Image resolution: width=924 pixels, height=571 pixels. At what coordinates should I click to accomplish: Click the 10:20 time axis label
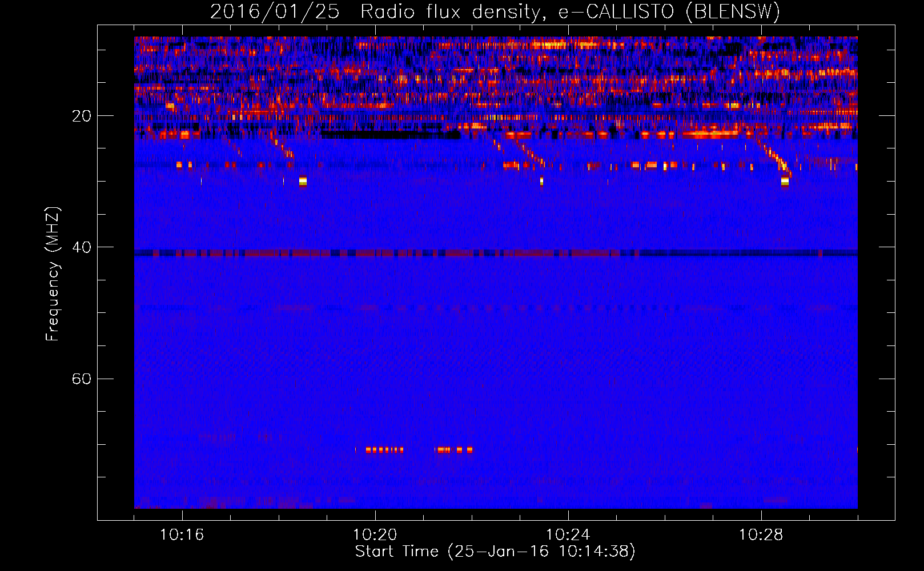coord(375,535)
